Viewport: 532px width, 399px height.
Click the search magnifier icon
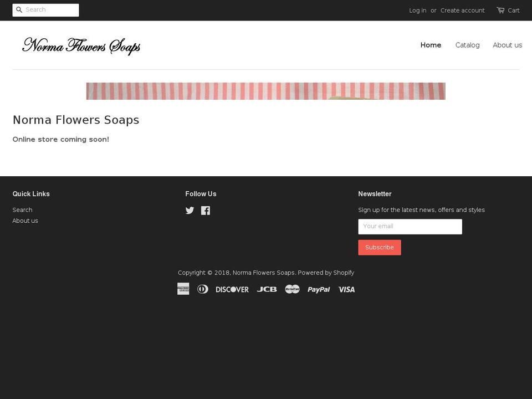coord(19,10)
